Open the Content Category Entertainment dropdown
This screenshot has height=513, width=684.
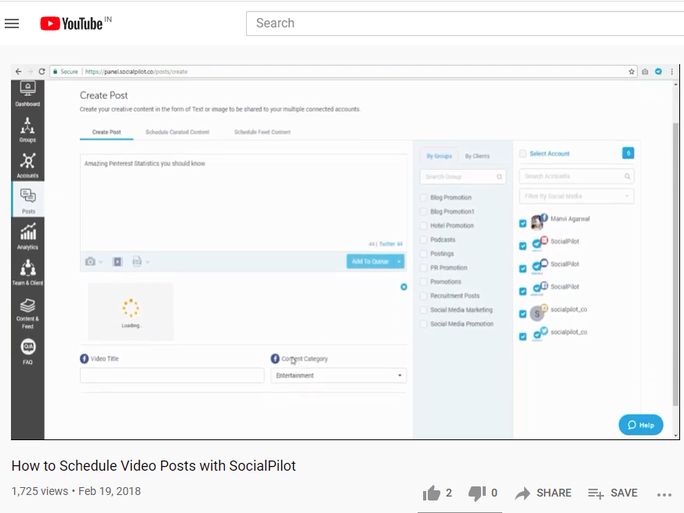point(339,376)
